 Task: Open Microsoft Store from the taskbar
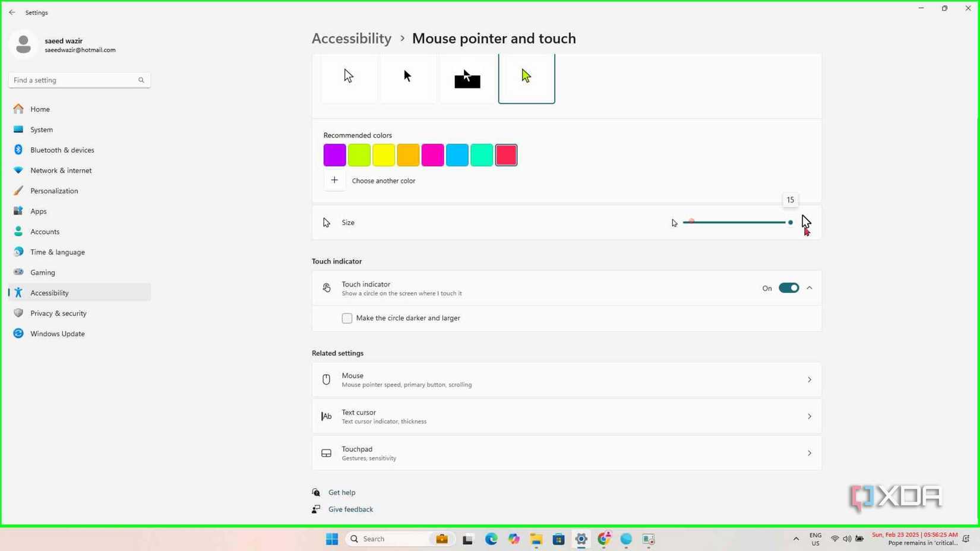(558, 539)
